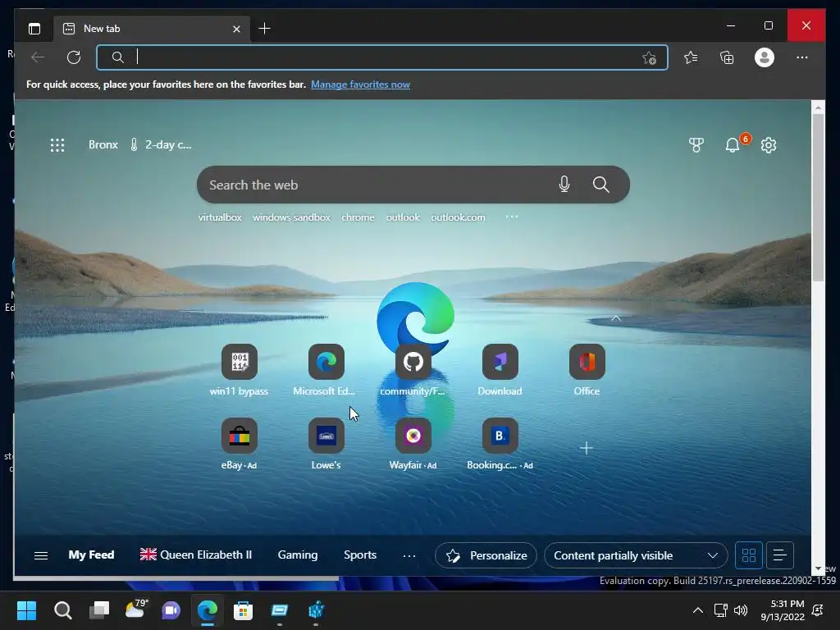Select outlook.com search suggestion
Screen dimensions: 840x630
(x=458, y=217)
